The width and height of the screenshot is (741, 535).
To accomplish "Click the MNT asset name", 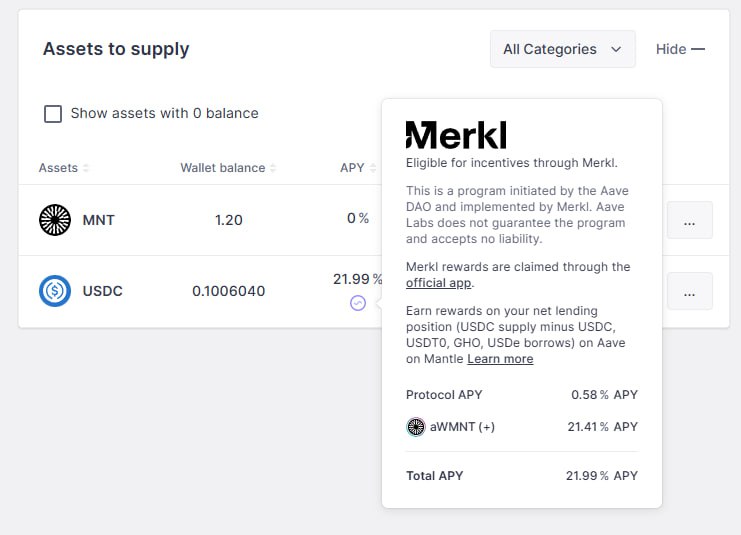I will [98, 220].
